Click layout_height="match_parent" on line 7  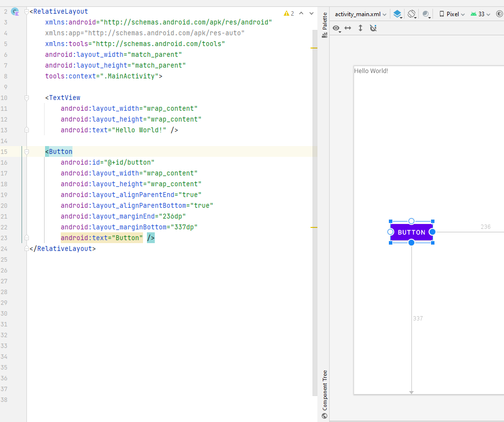[x=116, y=65]
